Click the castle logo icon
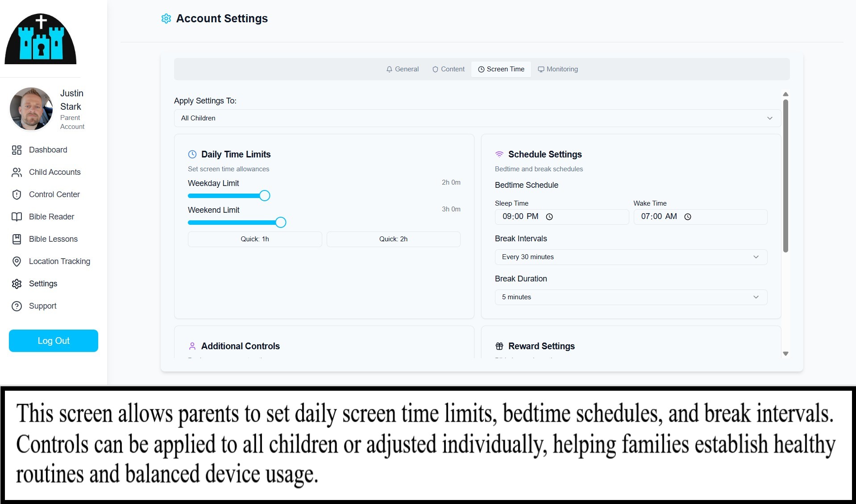The image size is (856, 504). (41, 39)
